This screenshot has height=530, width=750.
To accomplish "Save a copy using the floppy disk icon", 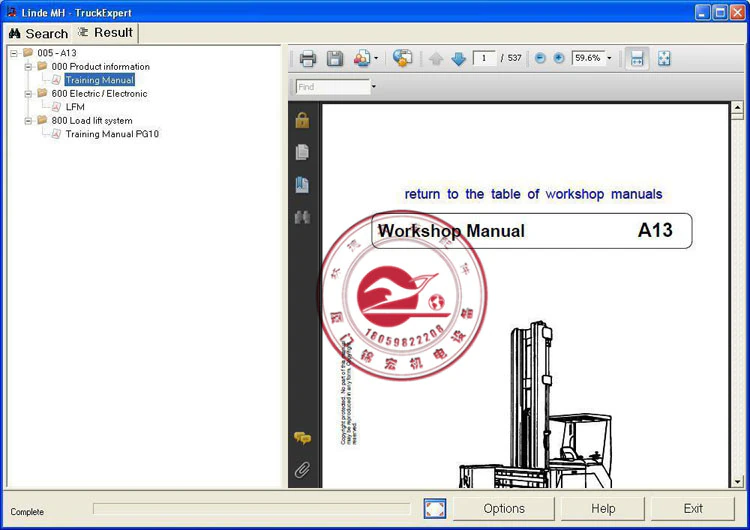I will coord(335,58).
